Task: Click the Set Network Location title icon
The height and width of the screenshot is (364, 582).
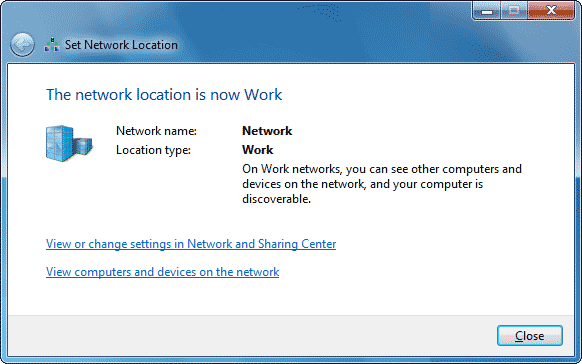Action: (x=52, y=45)
